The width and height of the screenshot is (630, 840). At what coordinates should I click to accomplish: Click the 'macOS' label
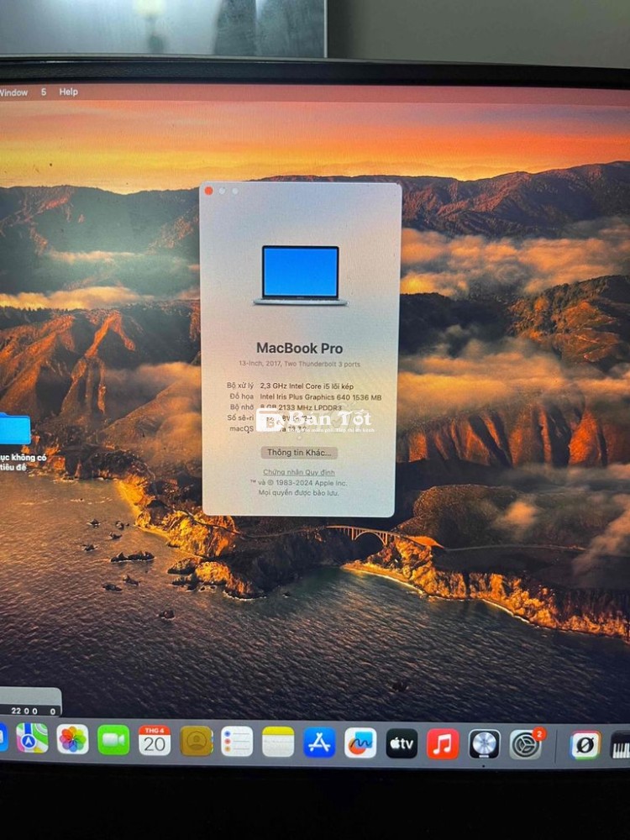pyautogui.click(x=242, y=428)
